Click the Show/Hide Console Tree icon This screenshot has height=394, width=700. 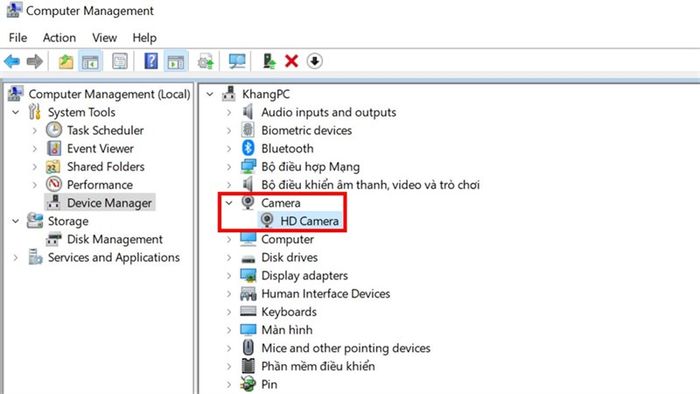(x=91, y=61)
